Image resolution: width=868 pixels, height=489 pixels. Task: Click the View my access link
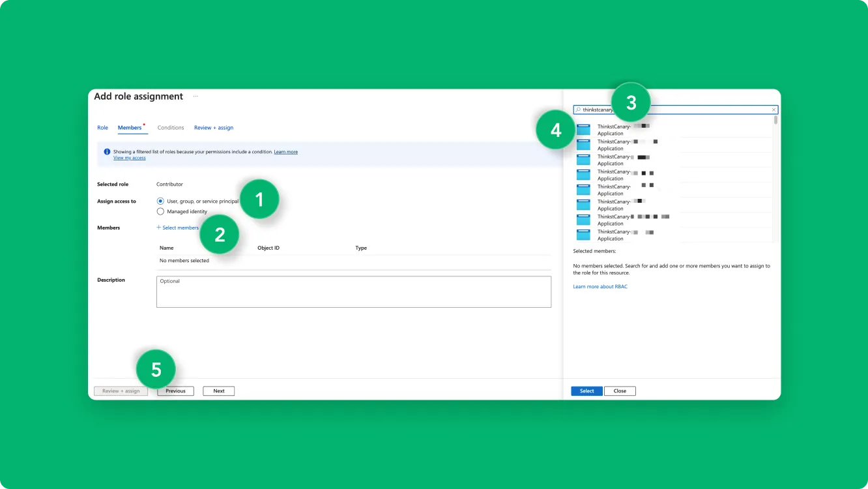[x=129, y=158]
